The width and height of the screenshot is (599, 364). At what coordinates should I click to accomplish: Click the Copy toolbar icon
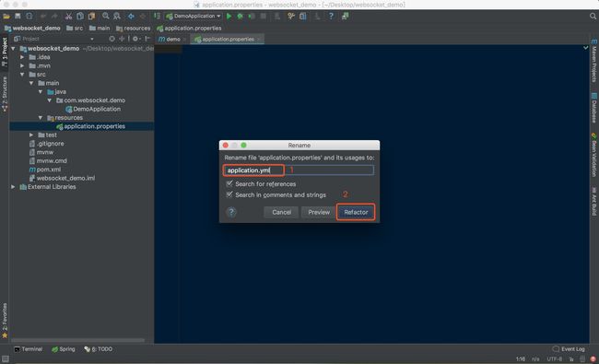[80, 17]
